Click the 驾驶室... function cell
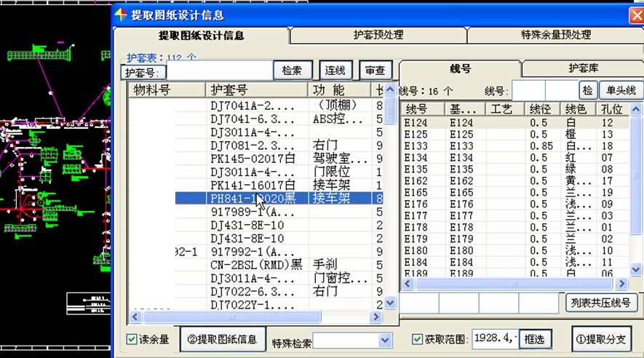 tap(340, 159)
